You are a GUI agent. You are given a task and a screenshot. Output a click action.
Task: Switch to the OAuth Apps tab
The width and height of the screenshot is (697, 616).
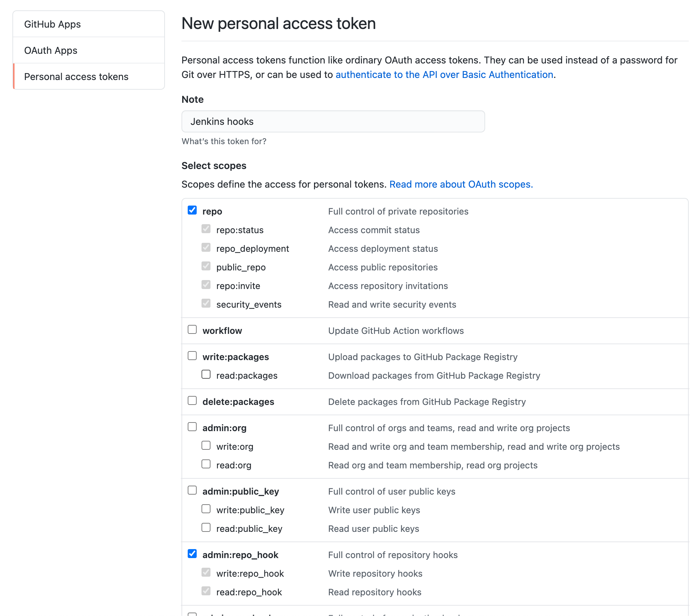[x=51, y=50]
